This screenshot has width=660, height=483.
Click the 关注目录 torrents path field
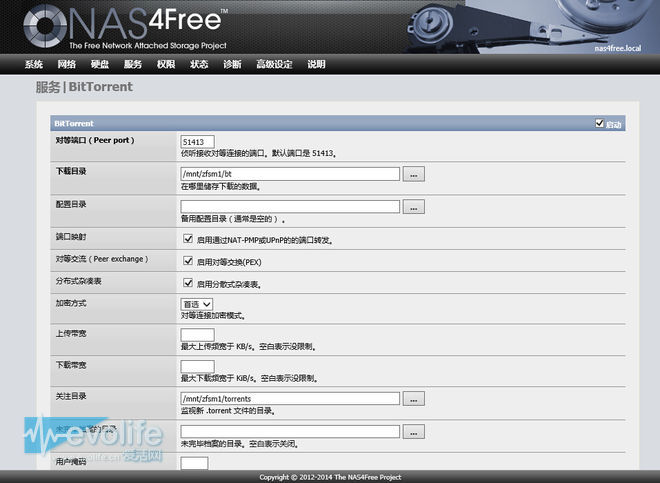coord(290,398)
